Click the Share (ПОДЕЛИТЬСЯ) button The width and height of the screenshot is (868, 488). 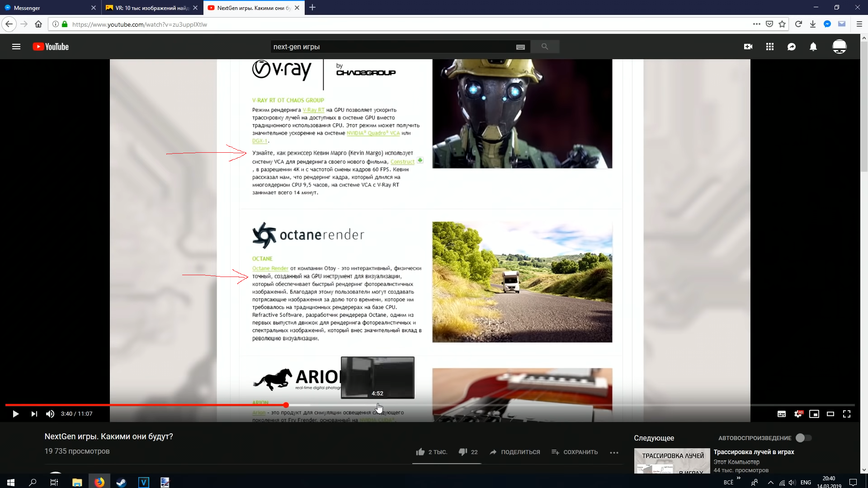(514, 452)
